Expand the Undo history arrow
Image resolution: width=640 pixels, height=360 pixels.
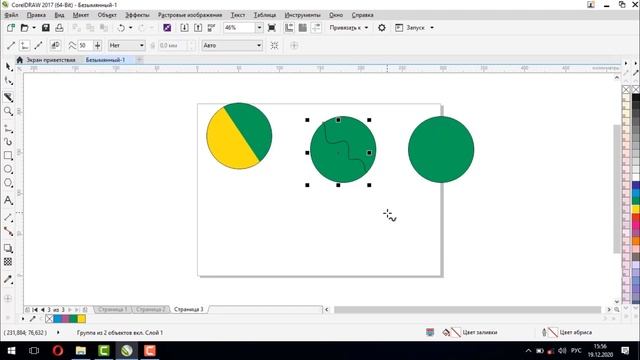[131, 28]
